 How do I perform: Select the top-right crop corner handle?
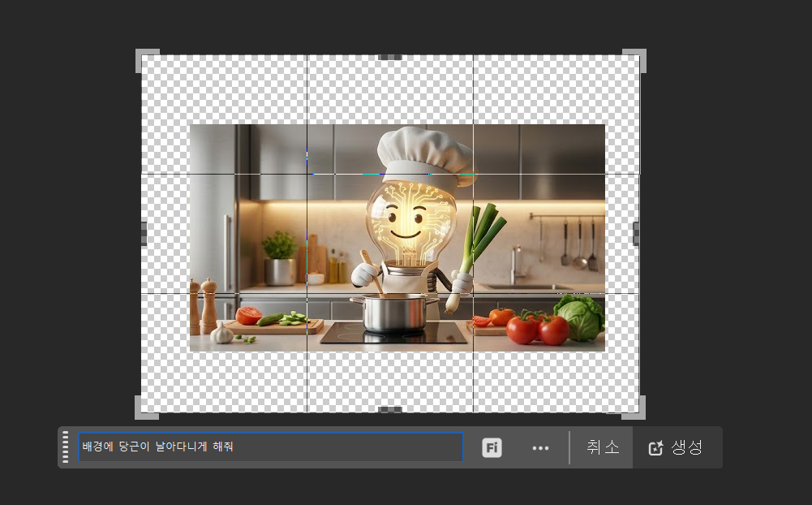(x=634, y=61)
